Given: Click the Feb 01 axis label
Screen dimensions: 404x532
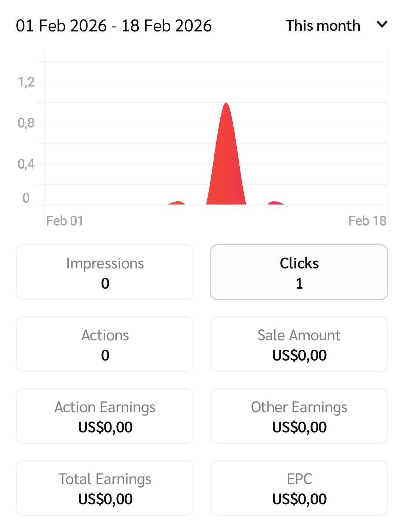Looking at the screenshot, I should [x=64, y=221].
